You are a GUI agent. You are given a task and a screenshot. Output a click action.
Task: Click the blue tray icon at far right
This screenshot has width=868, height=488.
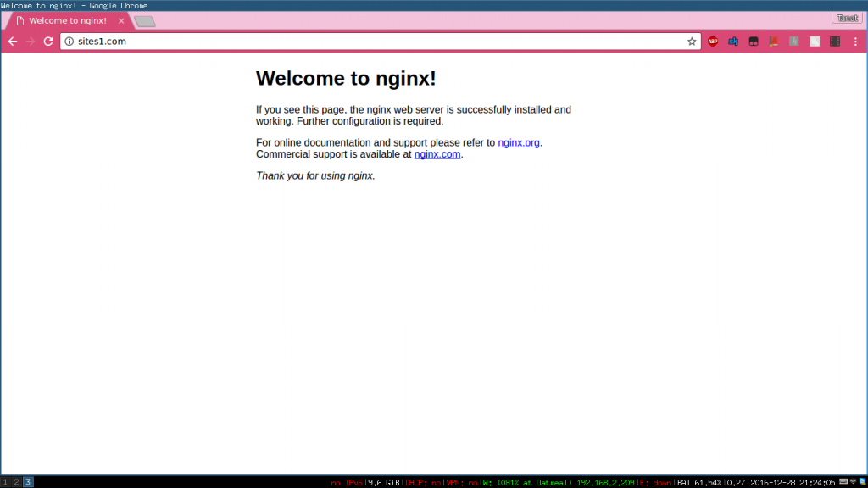[862, 482]
